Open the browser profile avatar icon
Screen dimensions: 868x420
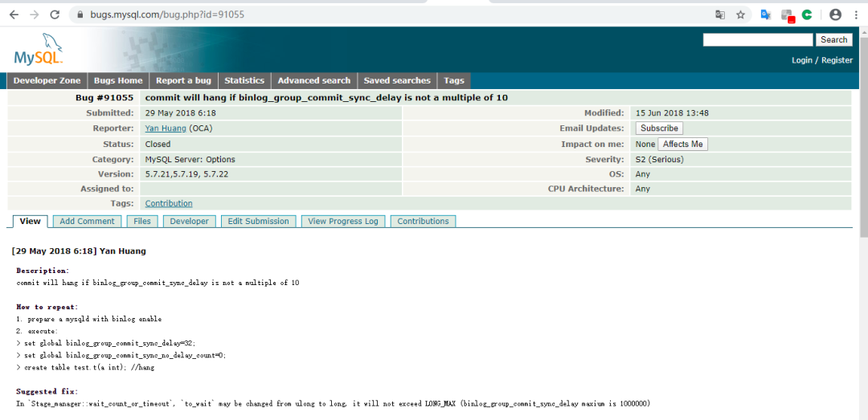pyautogui.click(x=835, y=15)
